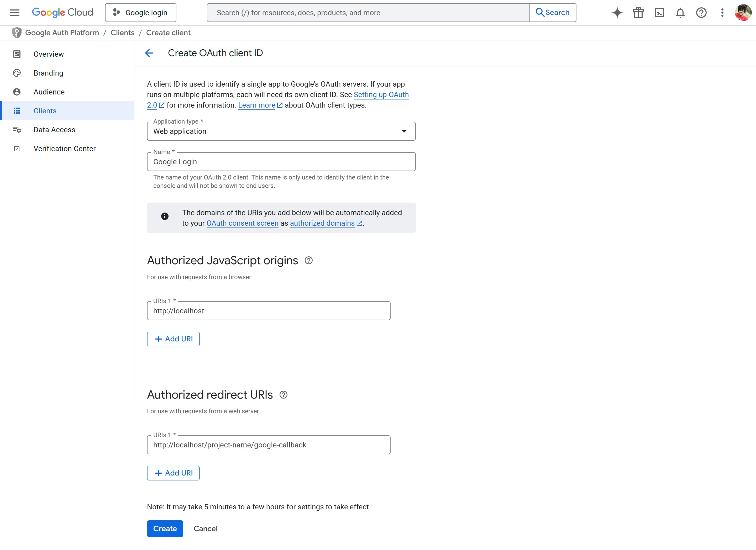This screenshot has width=756, height=550.
Task: Open the help question-mark icon in header
Action: 701,12
